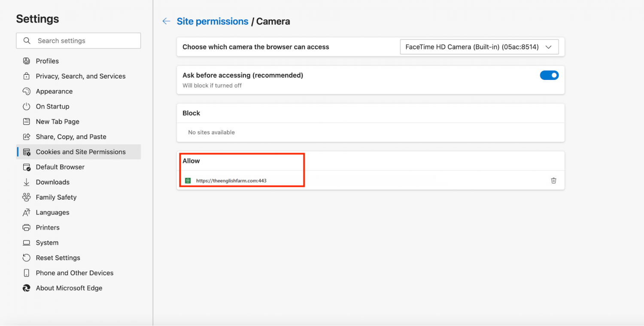This screenshot has width=644, height=326.
Task: Select About Microsoft Edge
Action: coord(69,288)
